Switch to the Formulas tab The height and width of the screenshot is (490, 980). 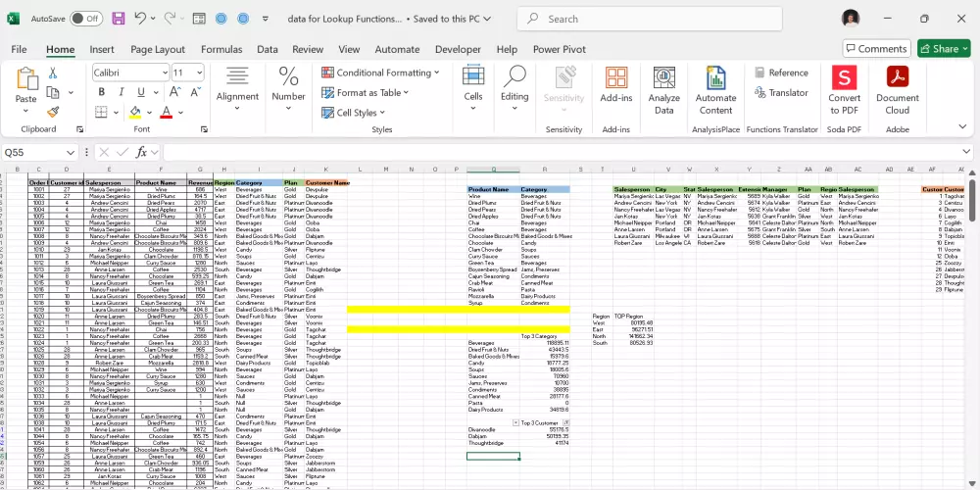[220, 49]
